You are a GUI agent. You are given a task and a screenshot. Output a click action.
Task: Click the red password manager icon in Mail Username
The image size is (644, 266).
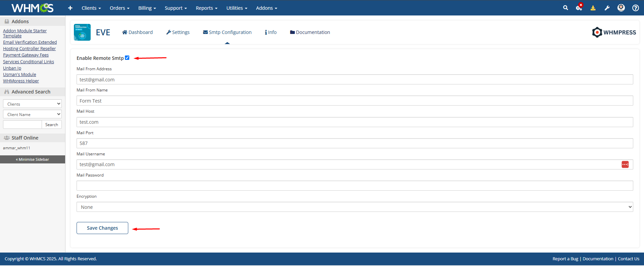(625, 164)
